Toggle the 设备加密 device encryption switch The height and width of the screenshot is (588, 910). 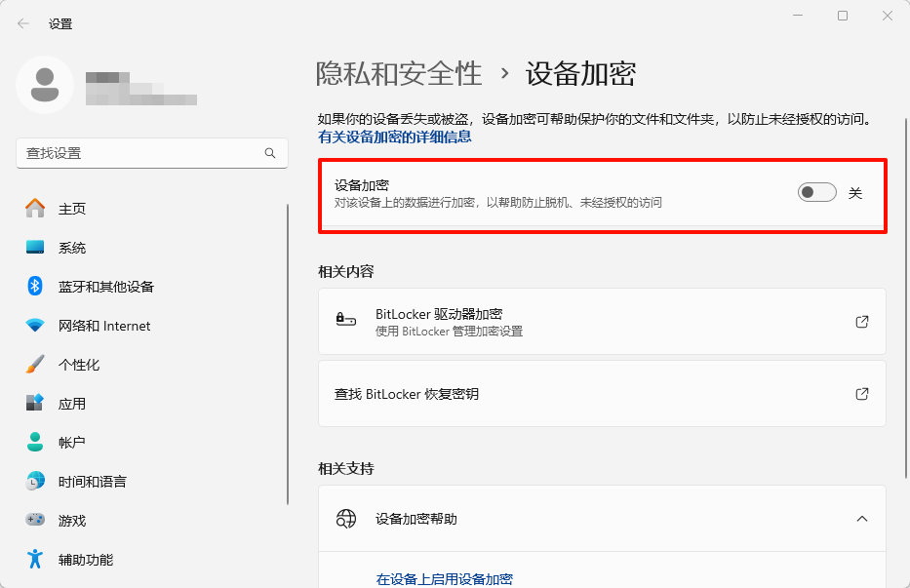pyautogui.click(x=816, y=193)
